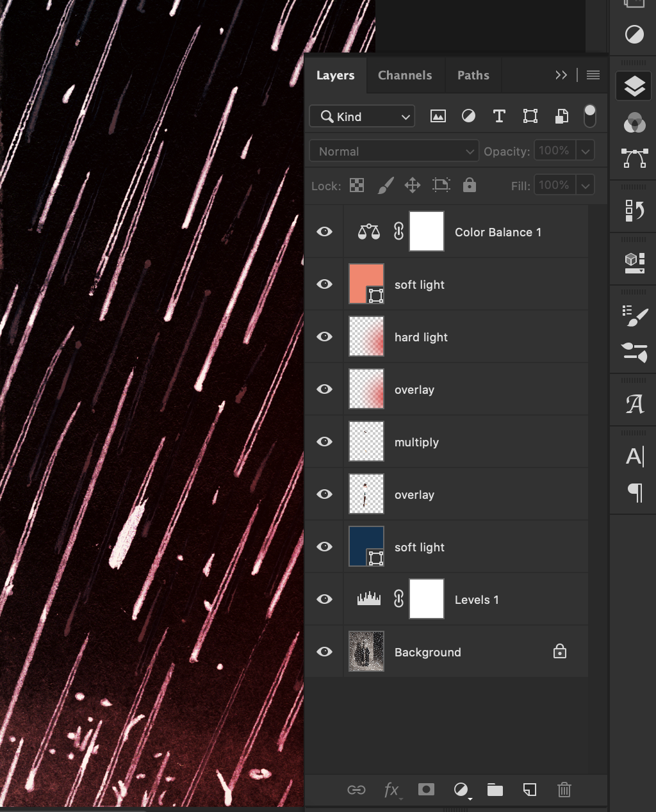Click the Background layer thumbnail
Viewport: 656px width, 812px height.
(366, 651)
